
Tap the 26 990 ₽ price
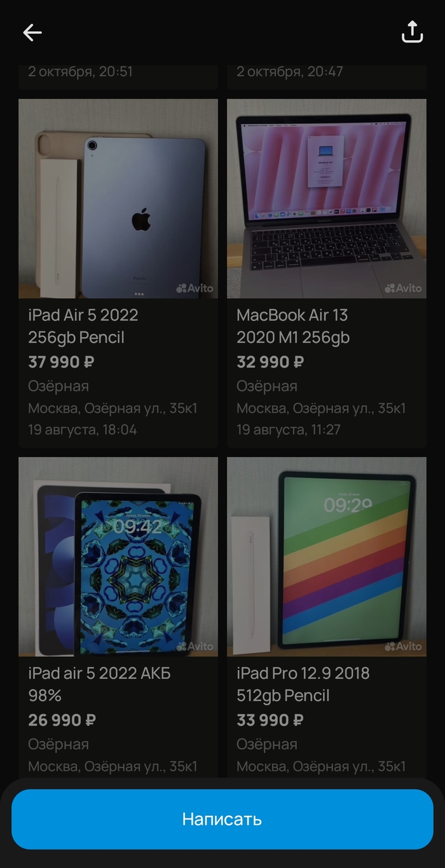(x=62, y=720)
